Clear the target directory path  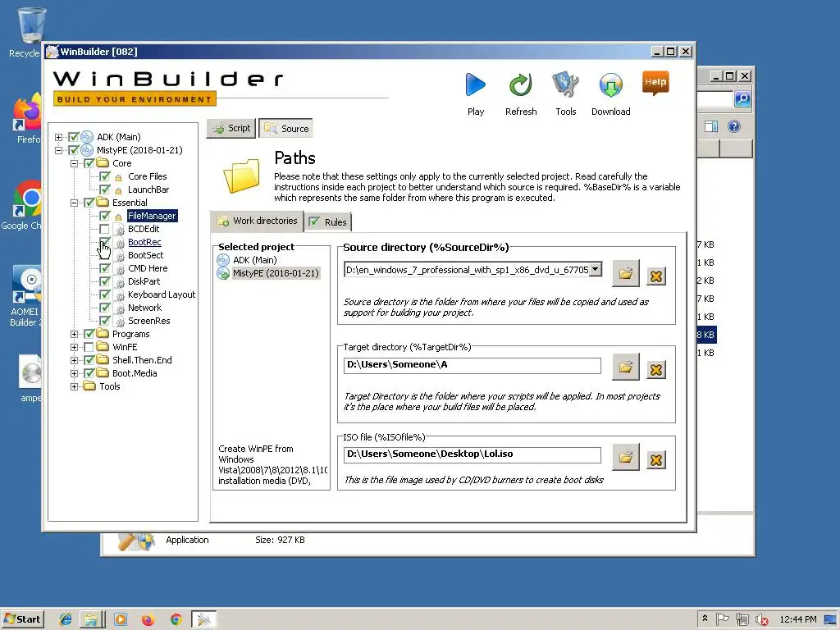[656, 370]
